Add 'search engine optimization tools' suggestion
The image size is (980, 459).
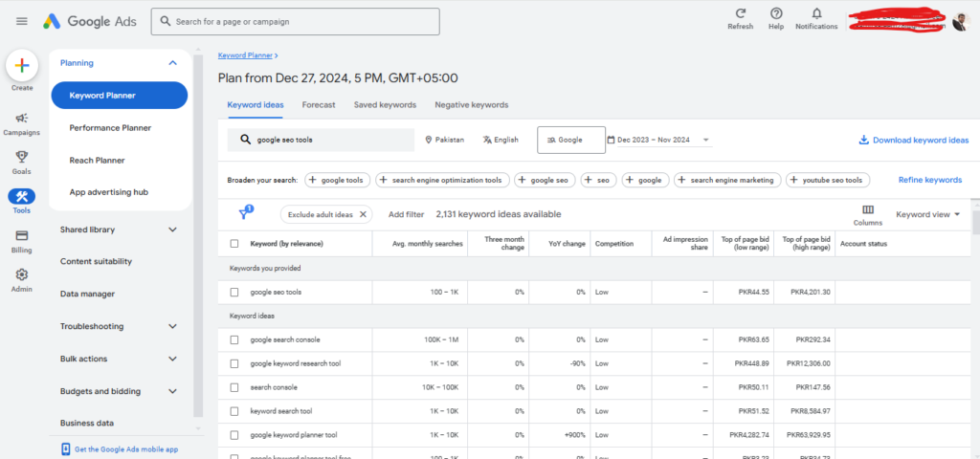[x=442, y=180]
